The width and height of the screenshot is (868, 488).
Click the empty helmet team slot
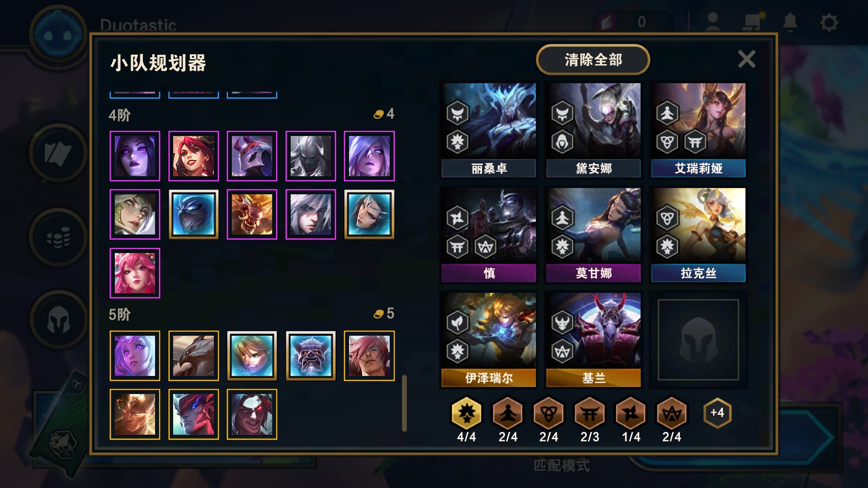click(698, 340)
